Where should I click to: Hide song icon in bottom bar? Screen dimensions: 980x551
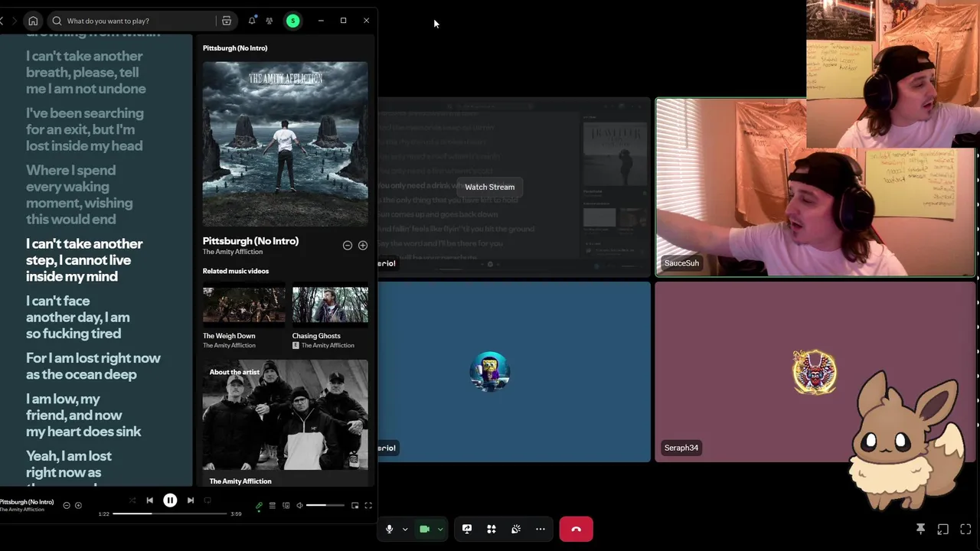coord(67,505)
